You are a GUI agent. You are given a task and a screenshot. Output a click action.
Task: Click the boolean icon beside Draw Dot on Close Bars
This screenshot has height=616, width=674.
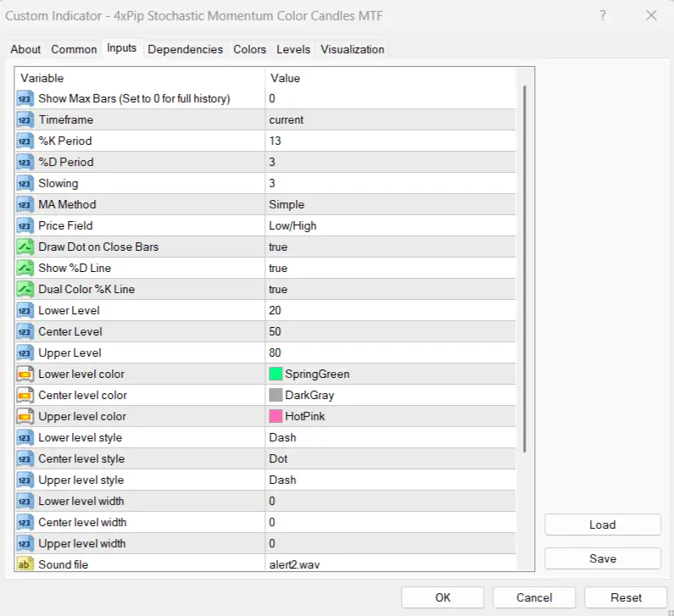(x=25, y=247)
